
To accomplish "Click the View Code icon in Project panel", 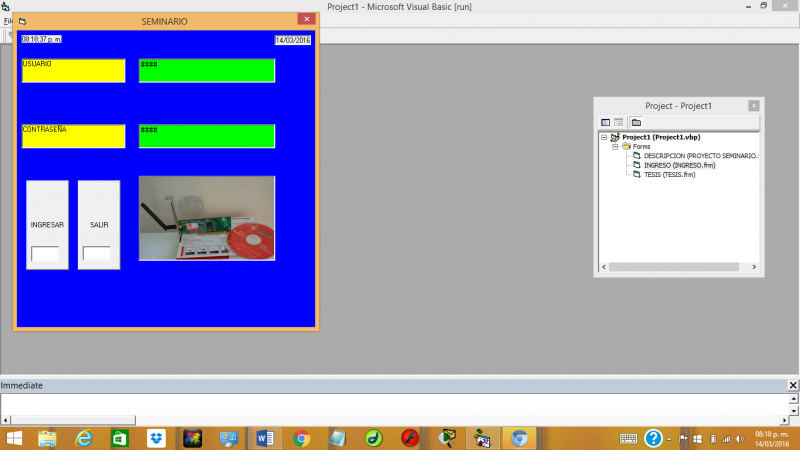I will (606, 122).
